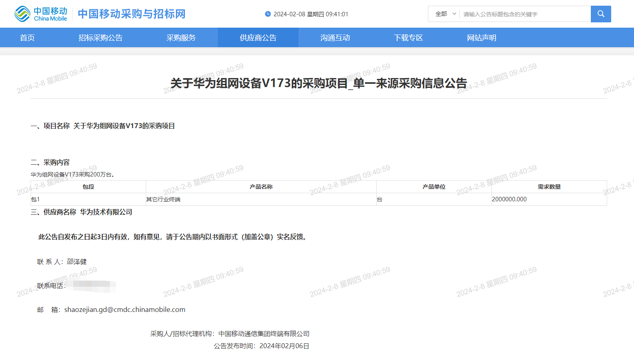Open the 下载专区 menu item

pos(408,38)
